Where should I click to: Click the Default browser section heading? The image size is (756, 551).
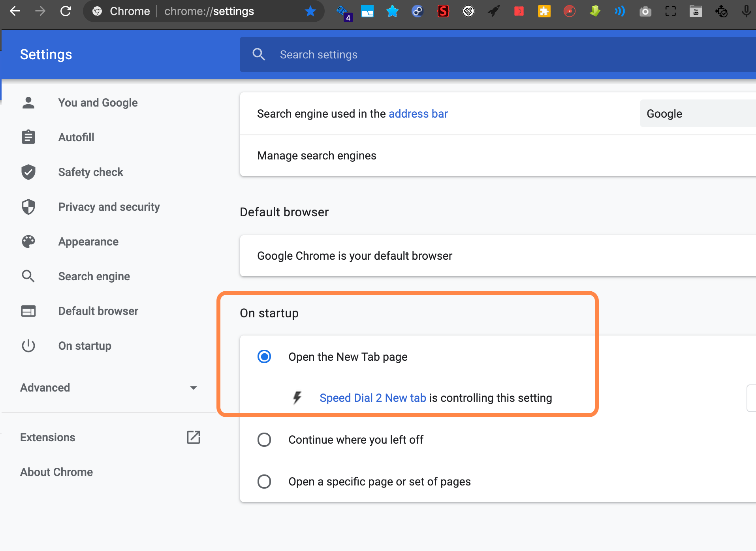(x=284, y=212)
